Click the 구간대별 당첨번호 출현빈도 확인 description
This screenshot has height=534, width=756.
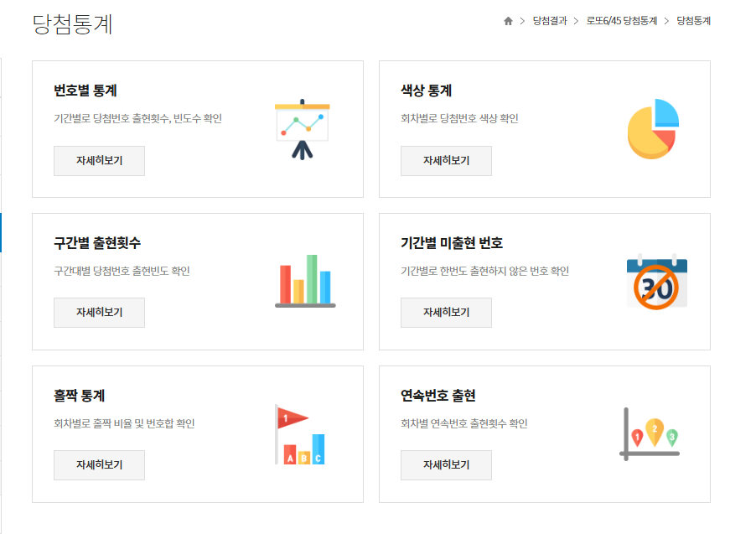click(122, 271)
